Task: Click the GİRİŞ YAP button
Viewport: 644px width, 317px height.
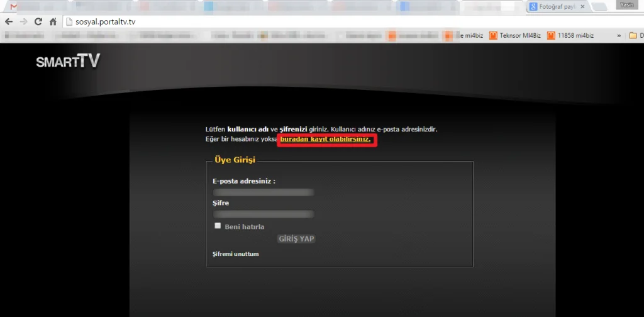Action: click(x=296, y=239)
